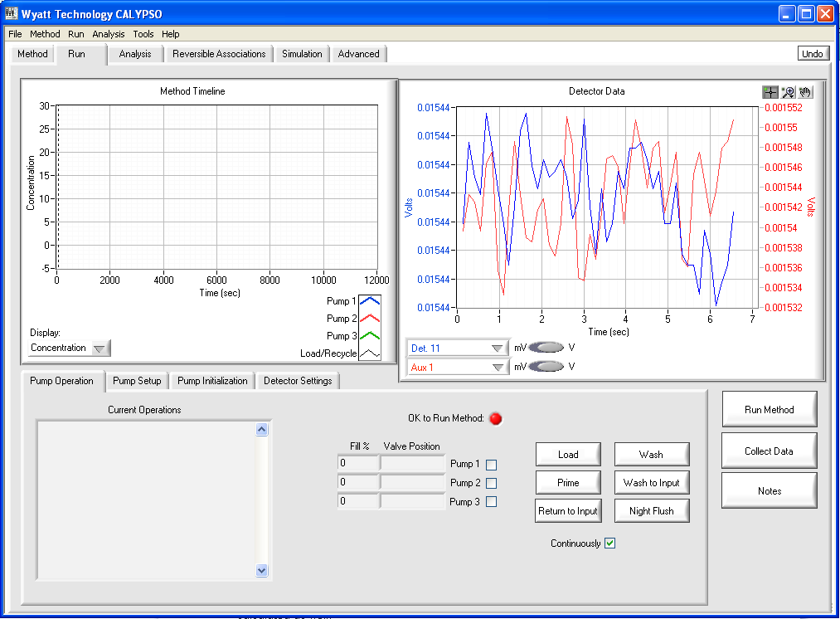Screen dimensions: 840x619
Task: Click the Pump 1 blue legend icon
Action: point(369,301)
